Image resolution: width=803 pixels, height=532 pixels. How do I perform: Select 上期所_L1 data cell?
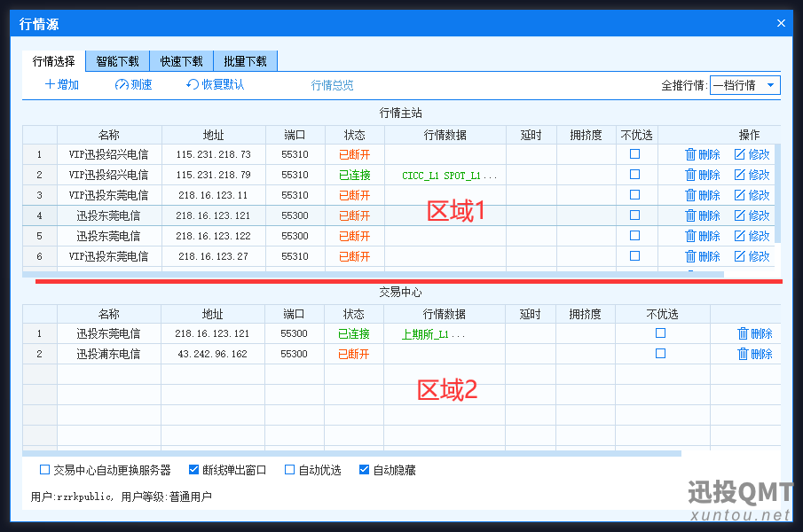point(444,333)
